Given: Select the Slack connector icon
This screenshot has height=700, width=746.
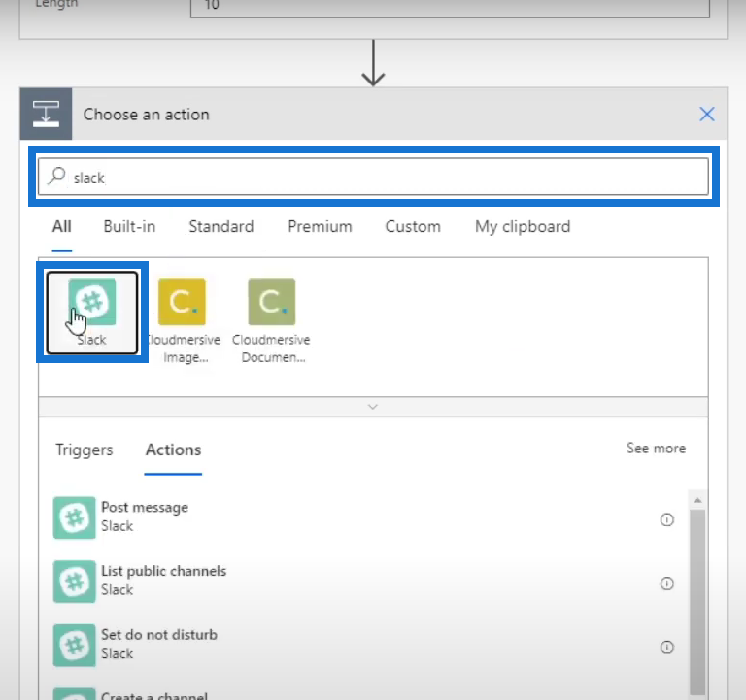Looking at the screenshot, I should tap(92, 302).
